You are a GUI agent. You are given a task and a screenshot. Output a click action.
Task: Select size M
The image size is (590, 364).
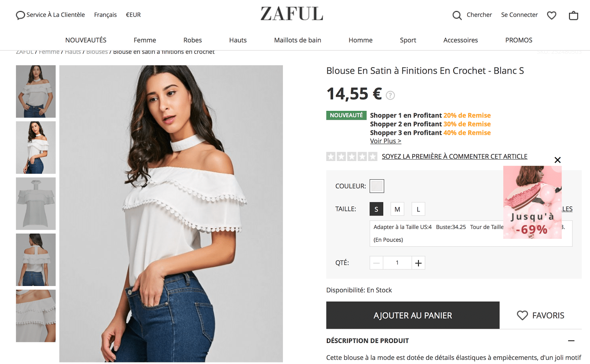(x=397, y=209)
